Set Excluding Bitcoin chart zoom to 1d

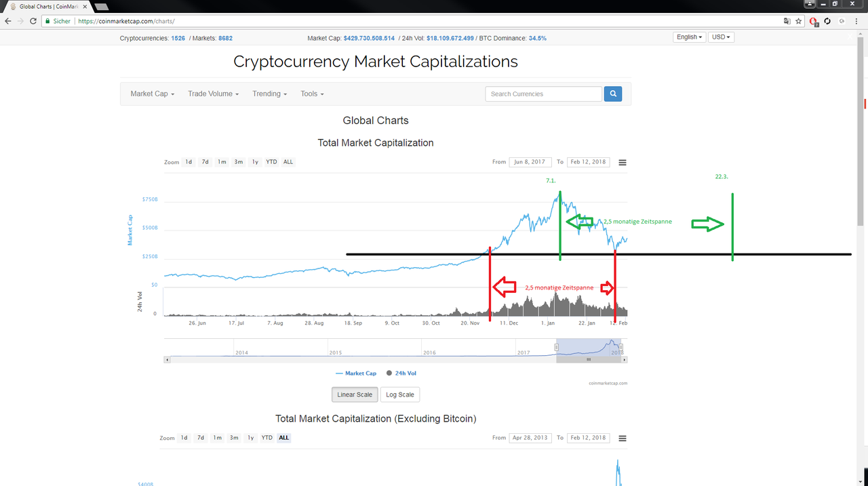tap(184, 438)
